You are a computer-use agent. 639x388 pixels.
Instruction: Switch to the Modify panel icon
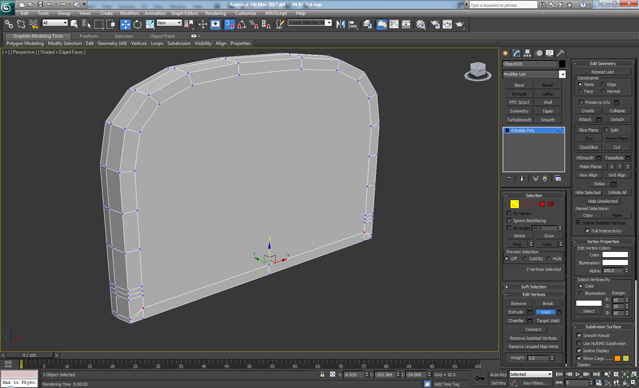pyautogui.click(x=516, y=53)
